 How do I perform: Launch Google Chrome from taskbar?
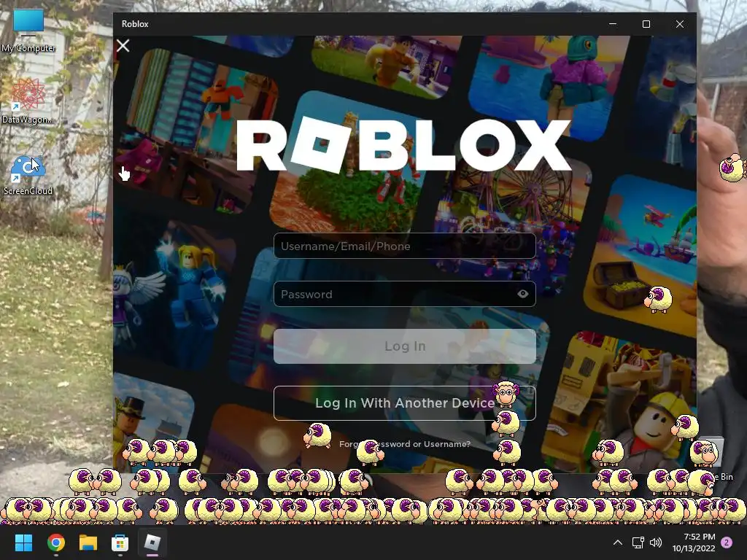55,542
